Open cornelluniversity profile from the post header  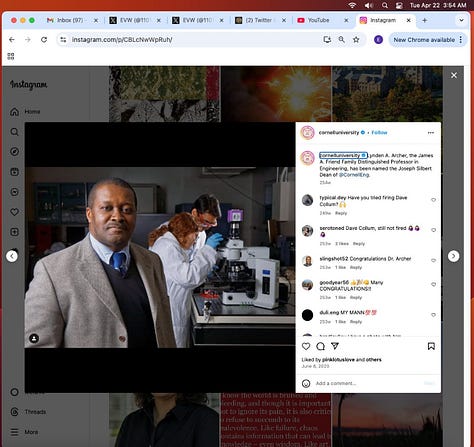[x=339, y=133]
